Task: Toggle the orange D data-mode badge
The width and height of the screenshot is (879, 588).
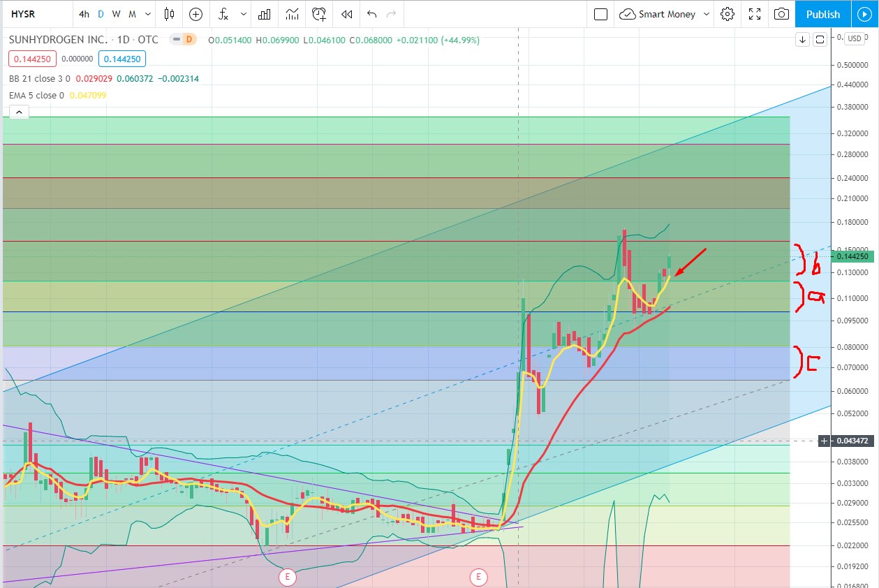Action: point(188,40)
